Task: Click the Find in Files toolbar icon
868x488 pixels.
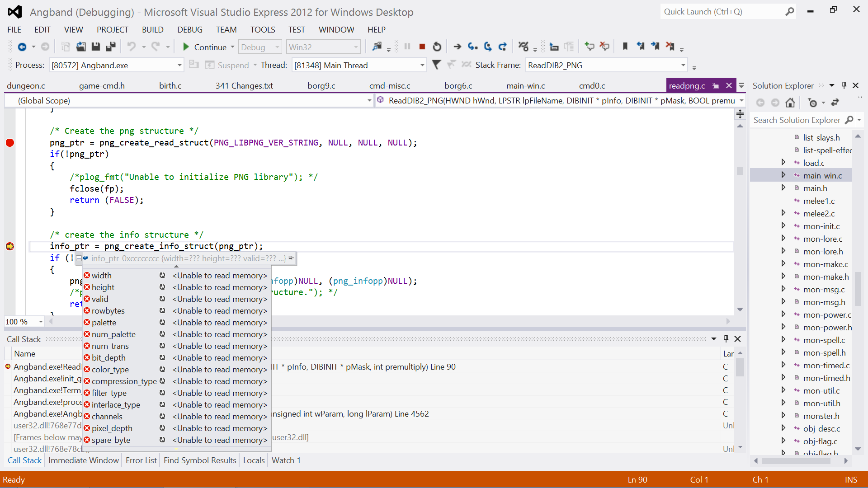Action: click(x=377, y=47)
